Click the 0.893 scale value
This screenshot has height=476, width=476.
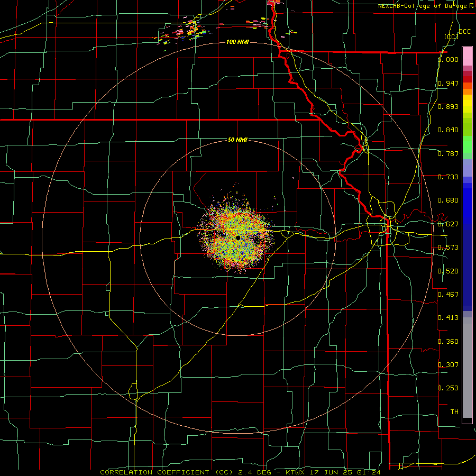[x=448, y=106]
